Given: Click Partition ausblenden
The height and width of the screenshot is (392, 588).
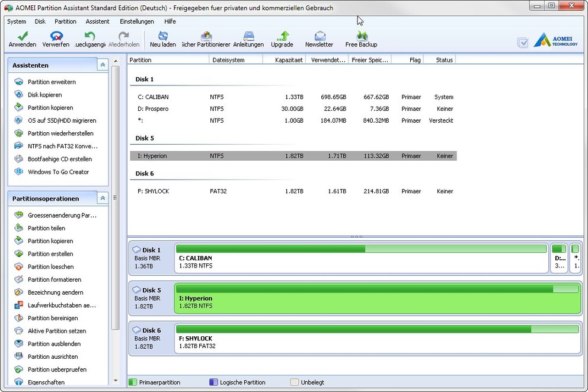Looking at the screenshot, I should (54, 343).
